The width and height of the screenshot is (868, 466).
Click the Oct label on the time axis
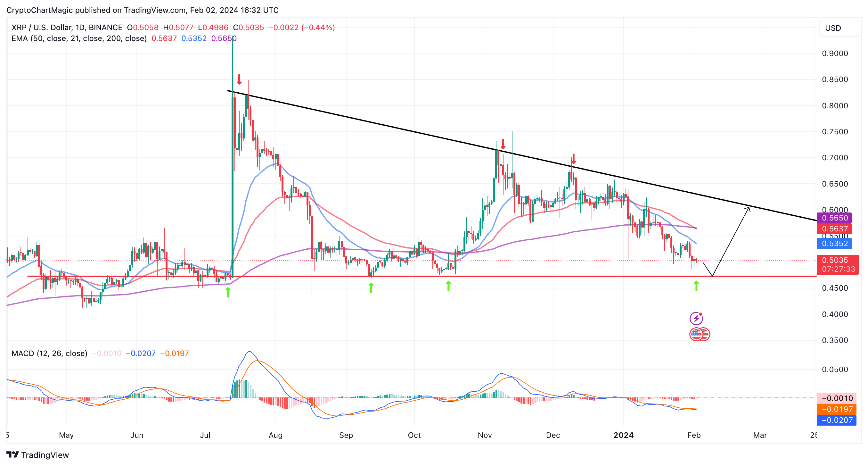click(414, 435)
